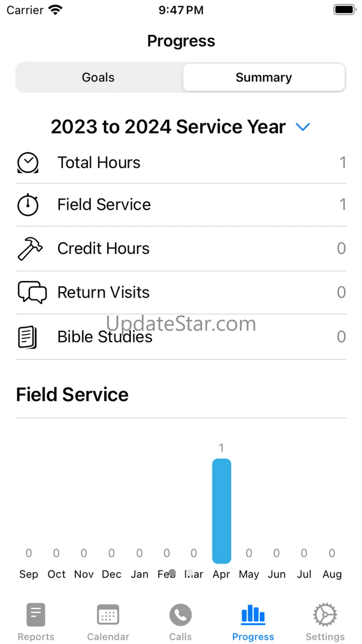
Task: Tap the Bible Studies book icon
Action: pos(28,337)
